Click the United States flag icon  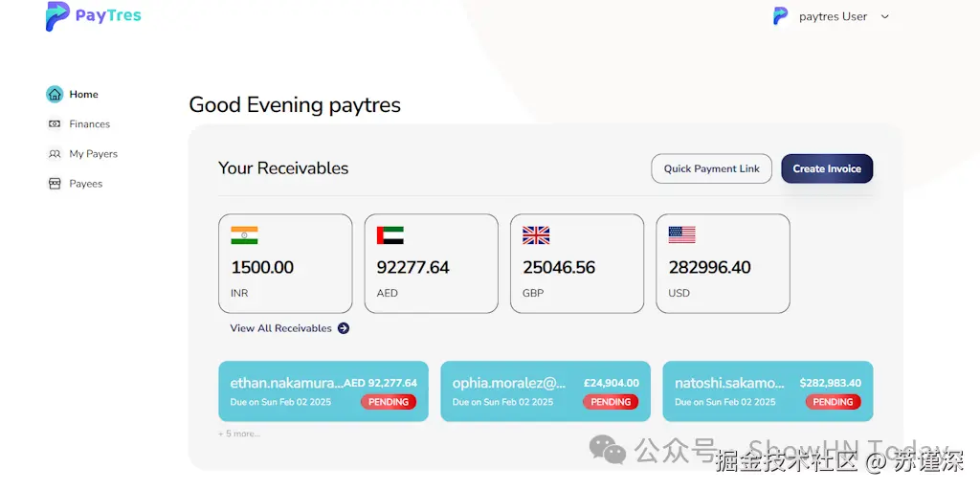pos(681,234)
